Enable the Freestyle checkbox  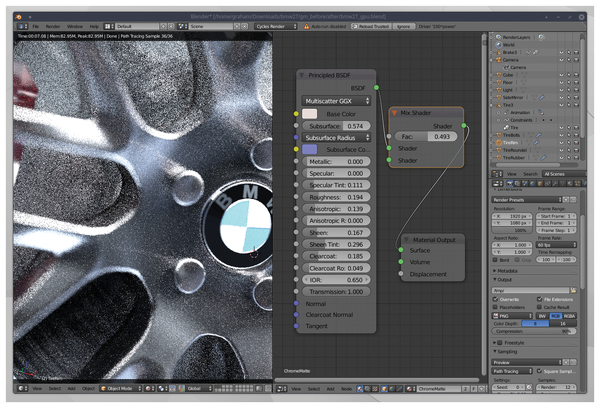500,343
